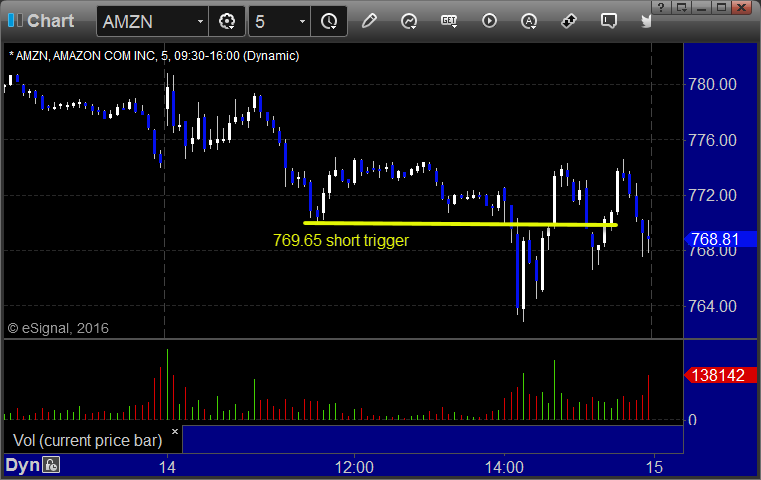Viewport: 761px width, 480px height.
Task: Click the 15 date axis label
Action: pyautogui.click(x=654, y=467)
